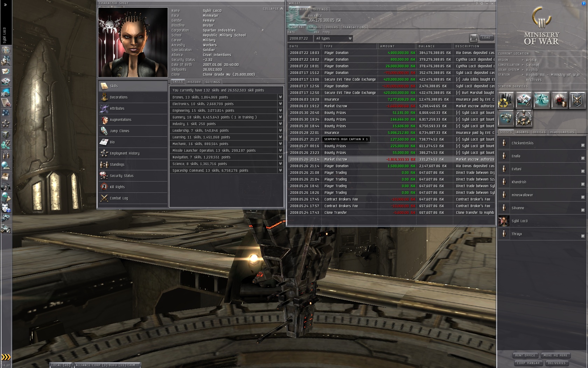Image resolution: width=588 pixels, height=368 pixels.
Task: Open the Corp Hangar button
Action: [528, 363]
